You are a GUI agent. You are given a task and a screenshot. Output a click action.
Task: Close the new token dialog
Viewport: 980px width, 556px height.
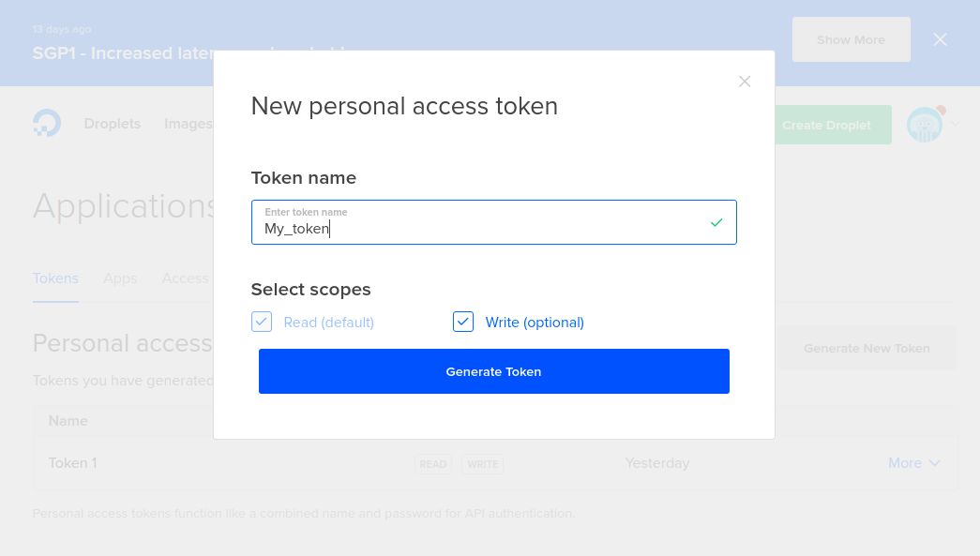[745, 82]
